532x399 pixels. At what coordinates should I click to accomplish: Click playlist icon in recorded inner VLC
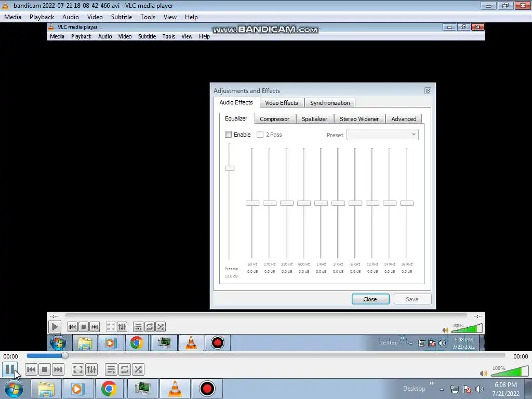pos(138,327)
